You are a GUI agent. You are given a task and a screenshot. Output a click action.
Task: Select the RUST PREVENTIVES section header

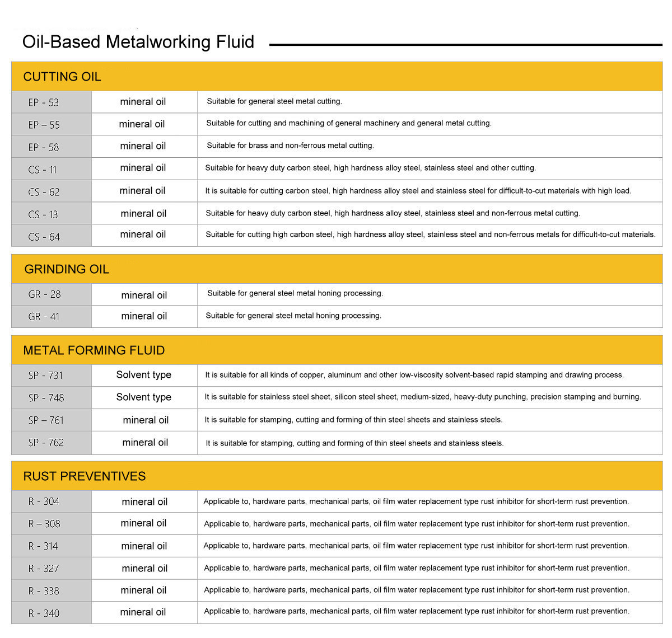pos(85,476)
